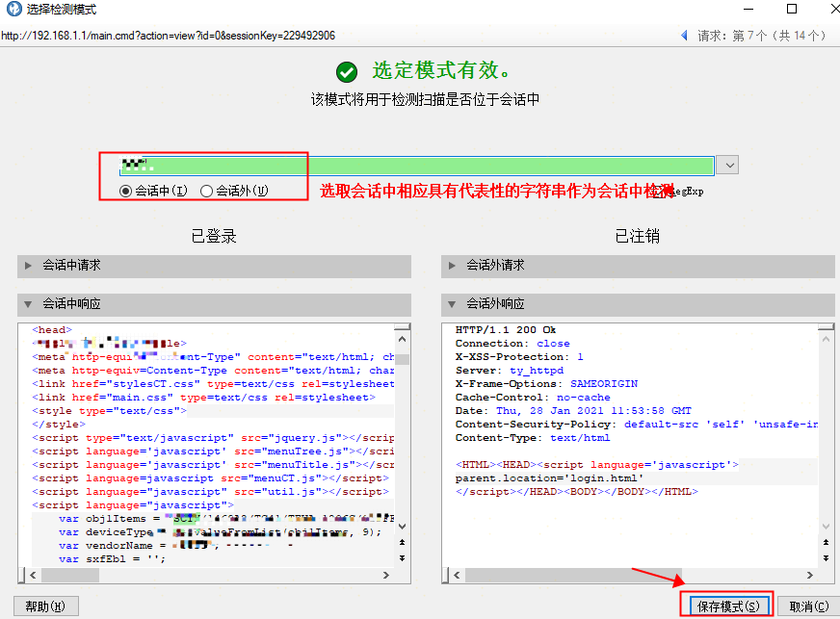Click the script src="jquery.js" line
The height and width of the screenshot is (619, 840).
(213, 438)
